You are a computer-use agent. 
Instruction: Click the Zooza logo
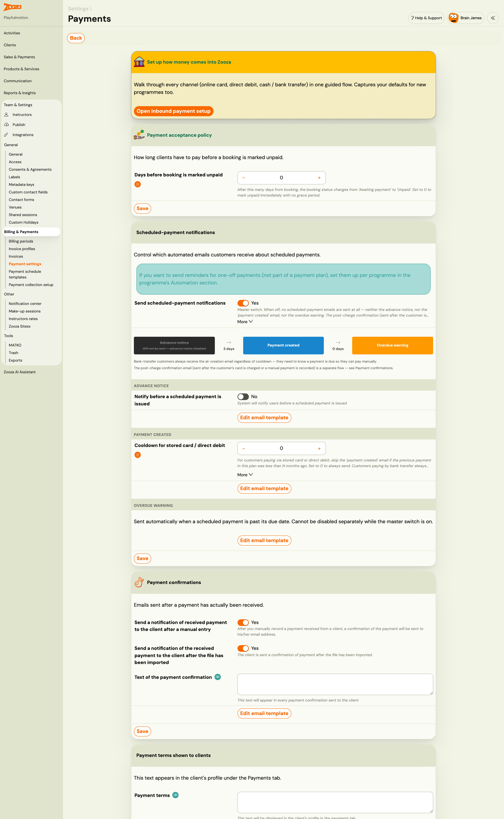12,7
